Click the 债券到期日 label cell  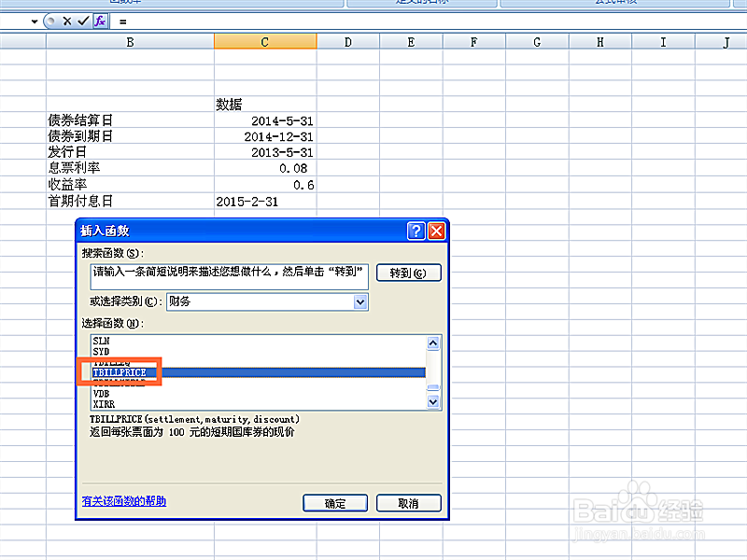(130, 136)
